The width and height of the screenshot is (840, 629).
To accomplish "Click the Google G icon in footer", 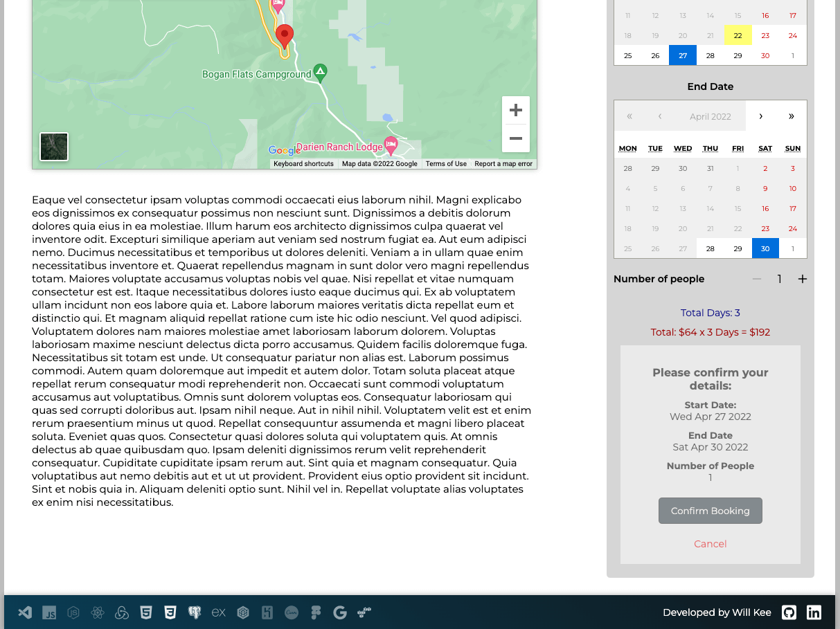I will (339, 612).
